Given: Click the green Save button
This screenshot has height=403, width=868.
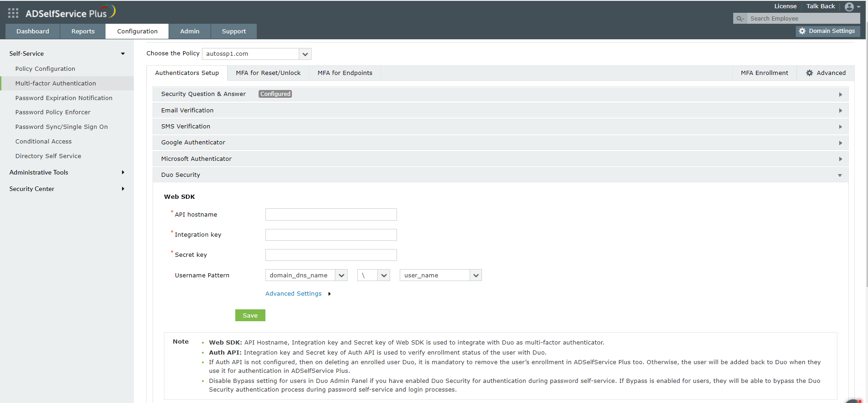Looking at the screenshot, I should 250,315.
